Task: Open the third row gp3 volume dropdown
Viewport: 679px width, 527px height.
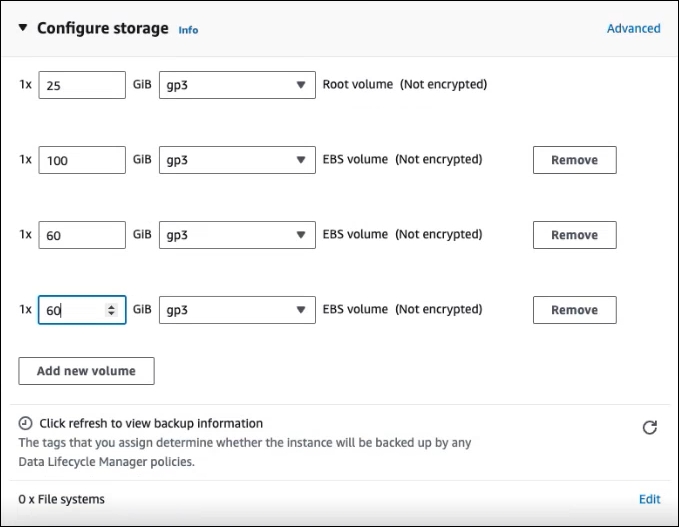Action: click(x=237, y=235)
